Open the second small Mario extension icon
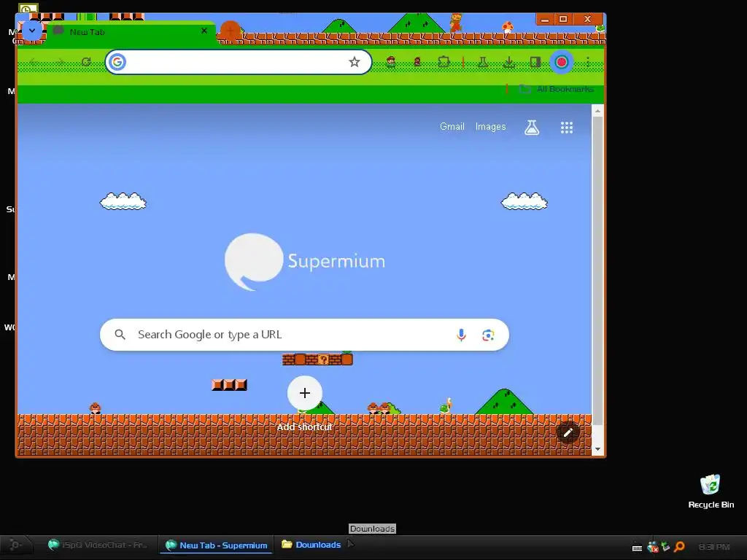This screenshot has width=747, height=560. (418, 62)
